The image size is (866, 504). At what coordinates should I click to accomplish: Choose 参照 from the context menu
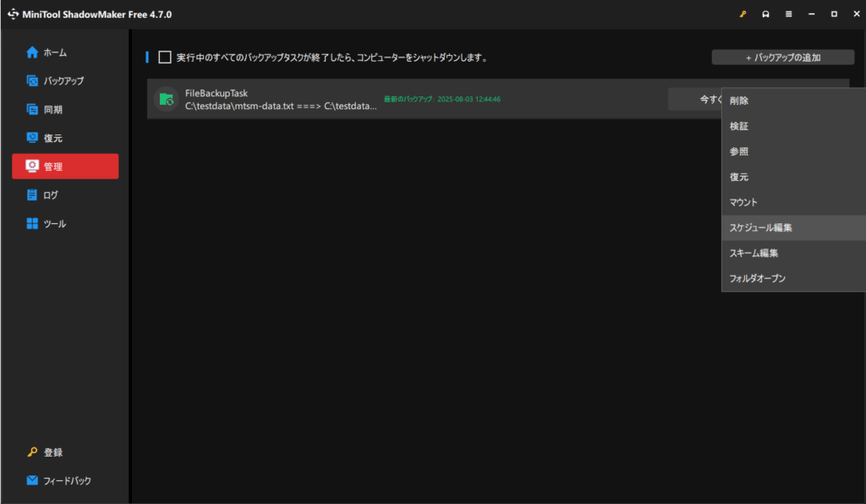(793, 151)
